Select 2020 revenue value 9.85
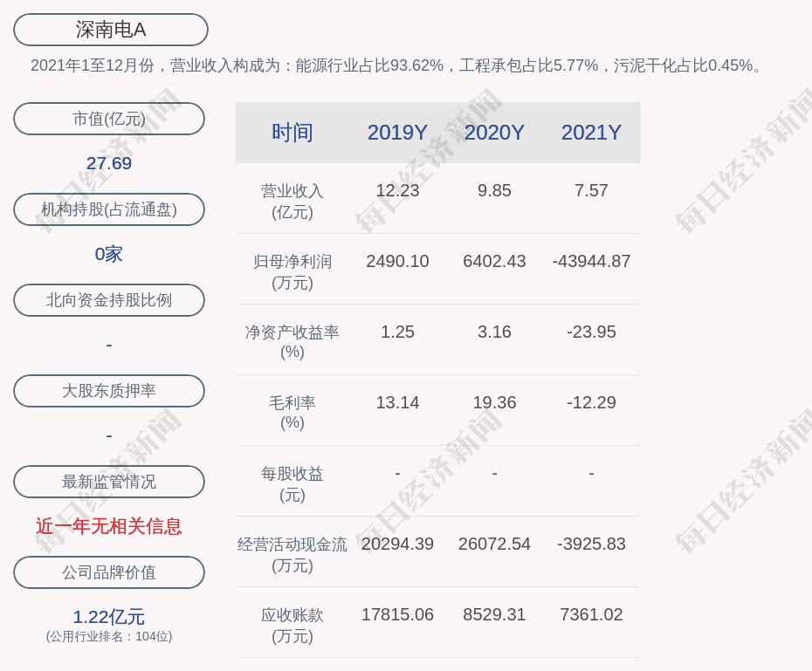Viewport: 812px width, 671px height. (494, 190)
